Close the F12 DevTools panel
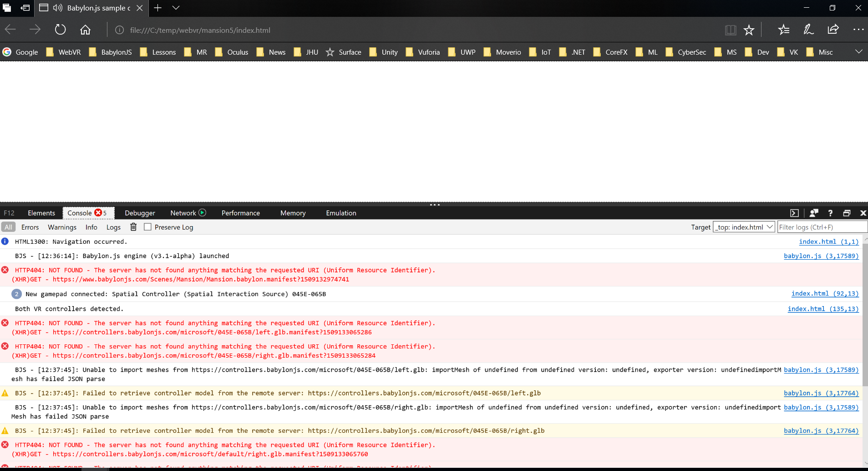This screenshot has width=868, height=471. (863, 213)
